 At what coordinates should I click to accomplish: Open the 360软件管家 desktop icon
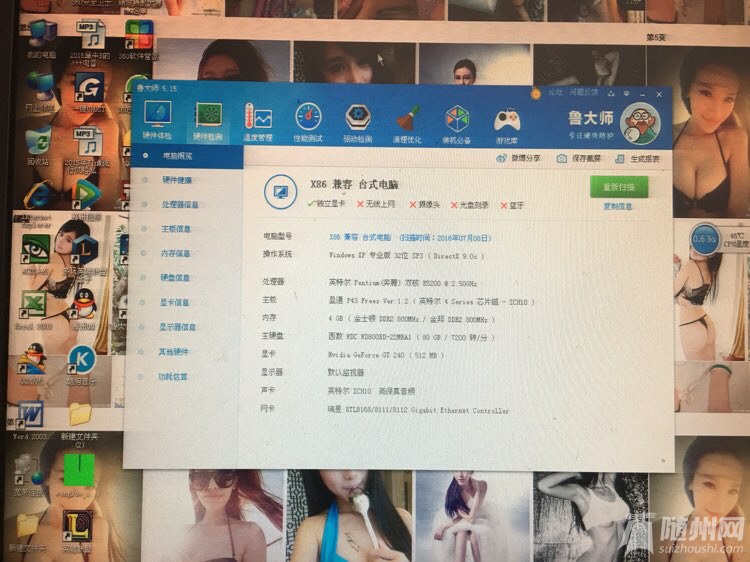[139, 41]
